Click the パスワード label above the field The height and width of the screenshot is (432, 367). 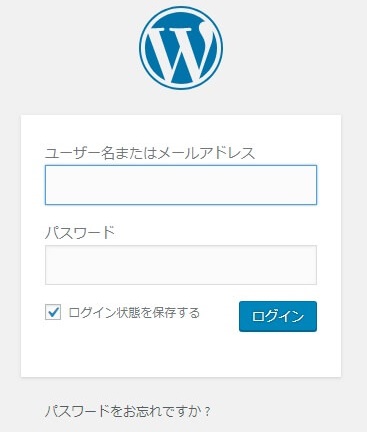tap(80, 232)
